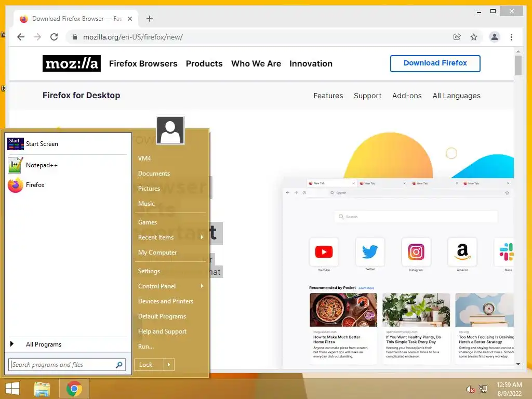Screen dimensions: 532x399
Task: Open the Firefox Browsers navigation menu
Action: tap(143, 63)
